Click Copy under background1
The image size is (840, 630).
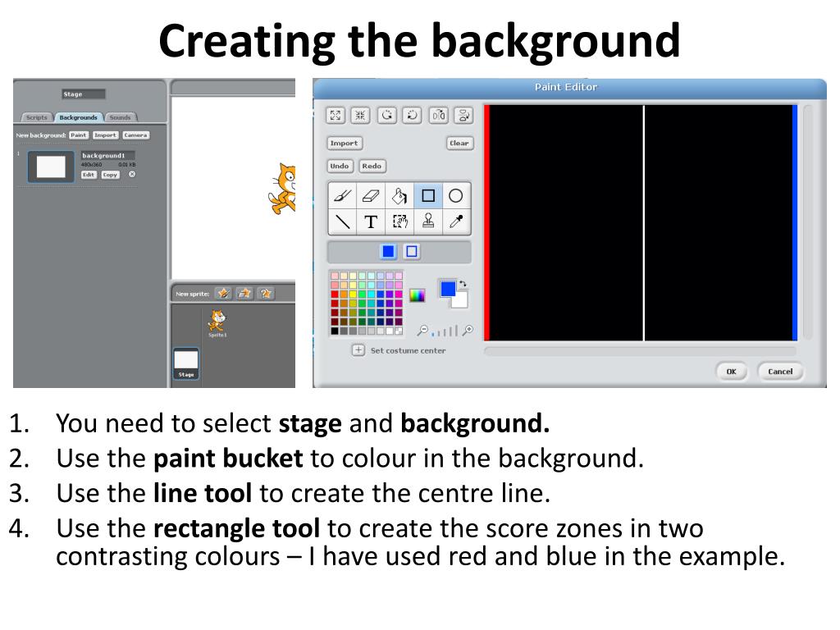click(110, 175)
